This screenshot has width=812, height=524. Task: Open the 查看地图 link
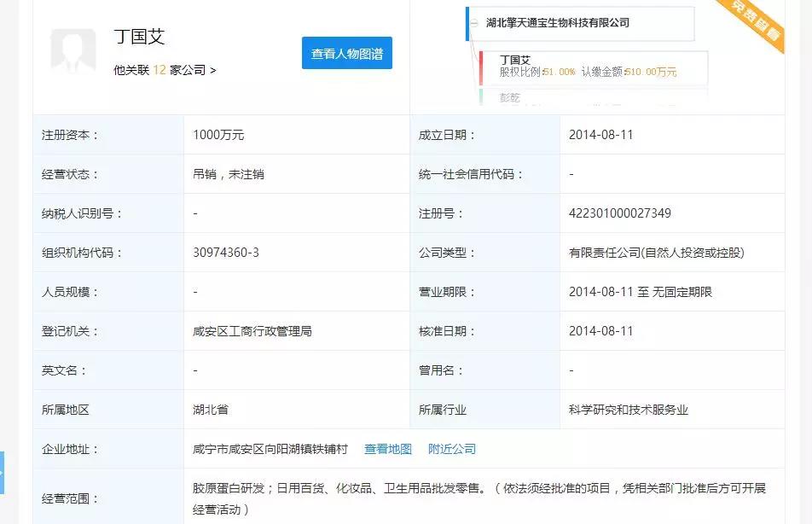[388, 449]
